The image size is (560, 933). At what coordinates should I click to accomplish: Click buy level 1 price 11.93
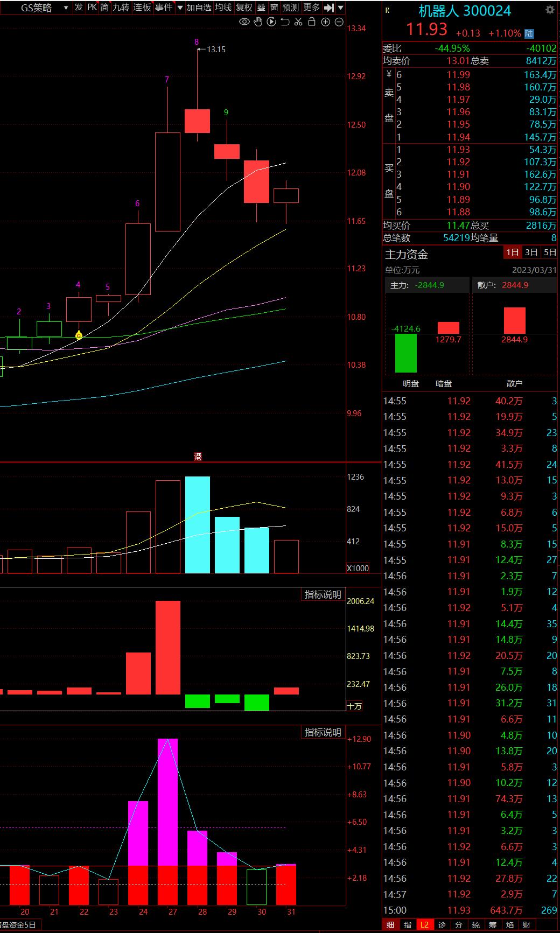(x=458, y=150)
